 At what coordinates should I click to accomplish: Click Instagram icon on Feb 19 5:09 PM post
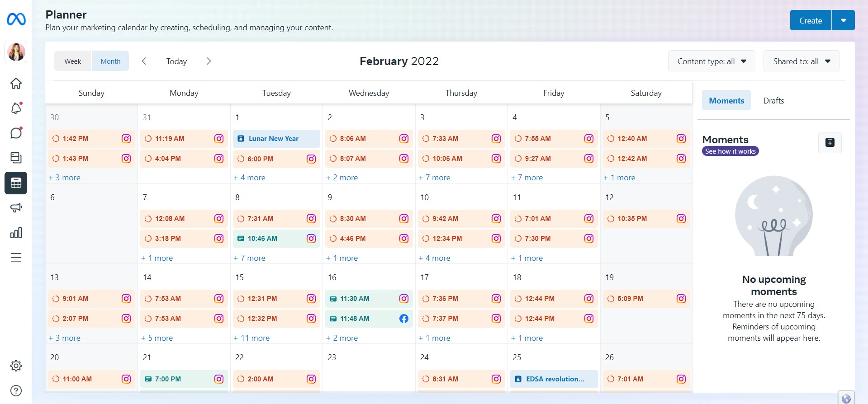681,299
